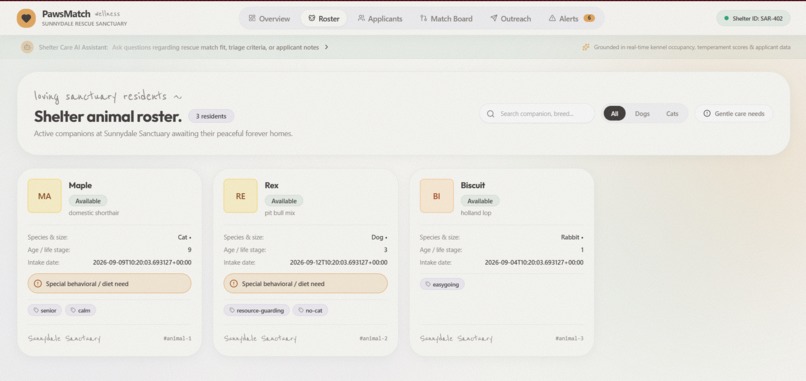Click Rex's intake date value
This screenshot has width=806, height=381.
tap(339, 262)
